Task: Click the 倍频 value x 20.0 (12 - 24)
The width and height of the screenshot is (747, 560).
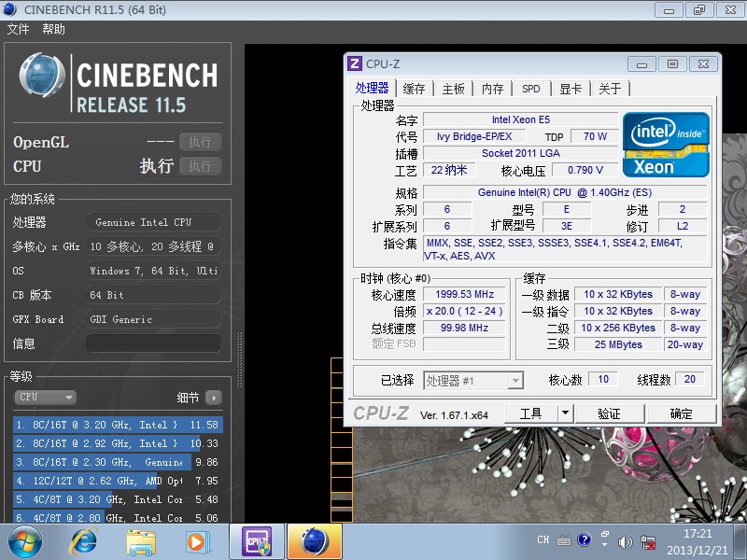Action: point(464,311)
